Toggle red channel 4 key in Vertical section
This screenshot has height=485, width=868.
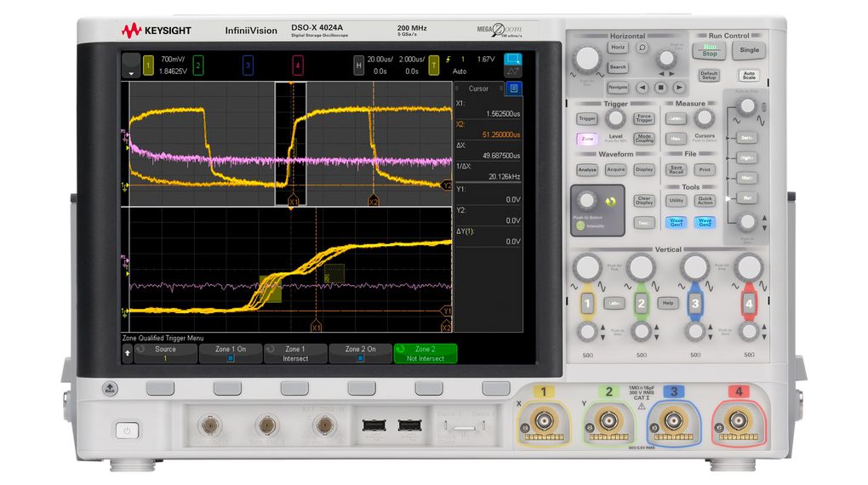[748, 304]
